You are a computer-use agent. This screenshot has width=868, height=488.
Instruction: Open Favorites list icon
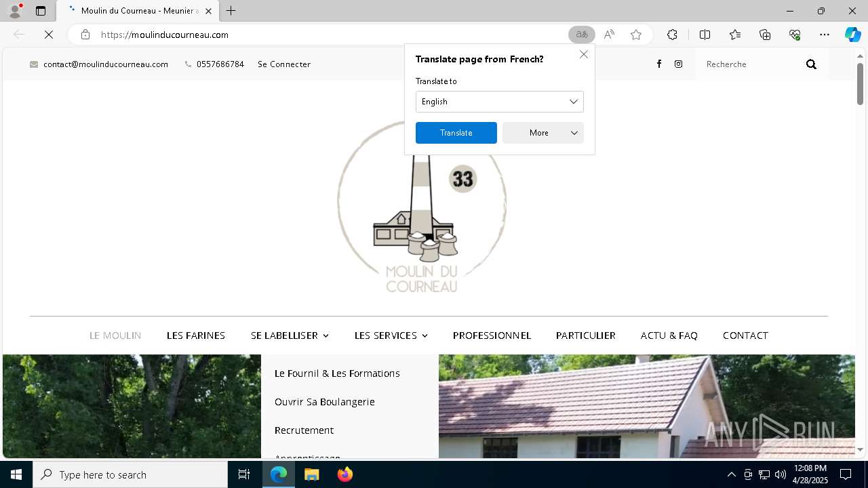735,35
